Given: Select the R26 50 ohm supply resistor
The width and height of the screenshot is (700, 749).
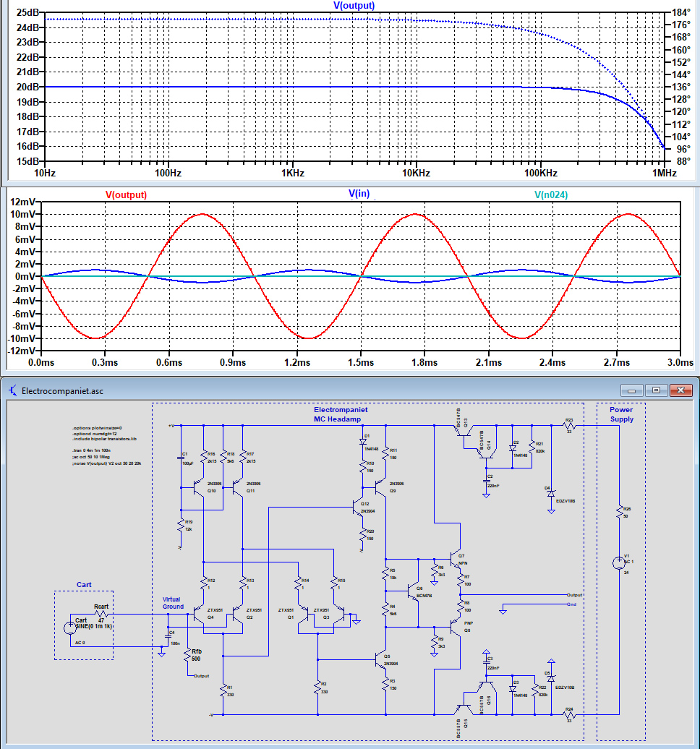Looking at the screenshot, I should click(619, 512).
